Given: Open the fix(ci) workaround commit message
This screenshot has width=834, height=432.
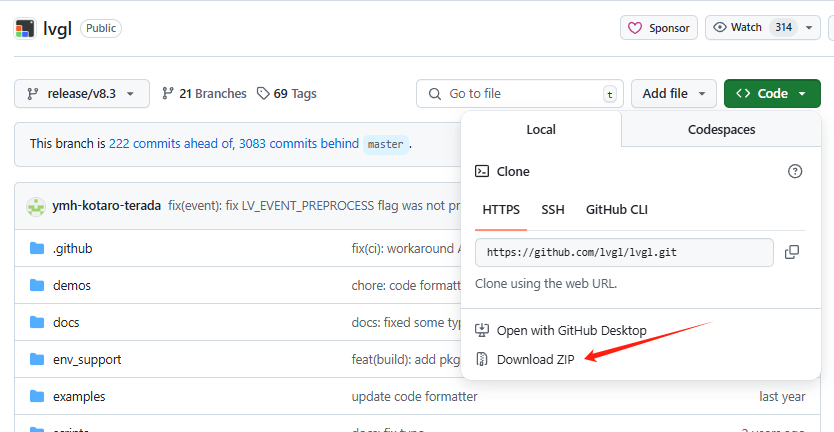Looking at the screenshot, I should pyautogui.click(x=406, y=248).
